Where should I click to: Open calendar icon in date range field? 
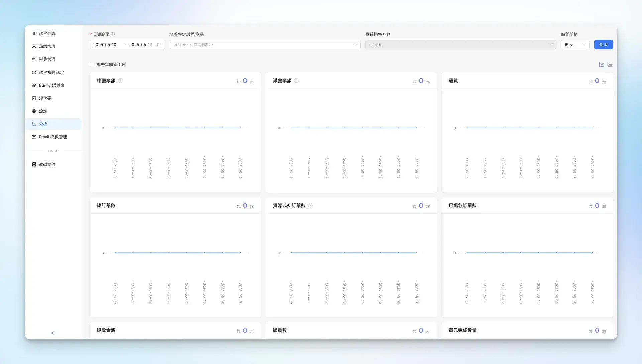point(159,45)
